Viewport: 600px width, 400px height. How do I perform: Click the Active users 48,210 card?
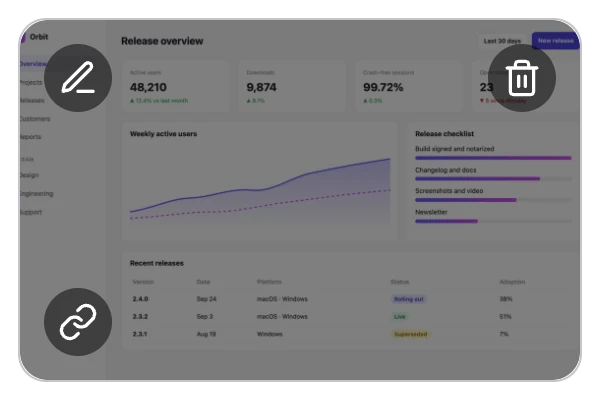click(176, 87)
